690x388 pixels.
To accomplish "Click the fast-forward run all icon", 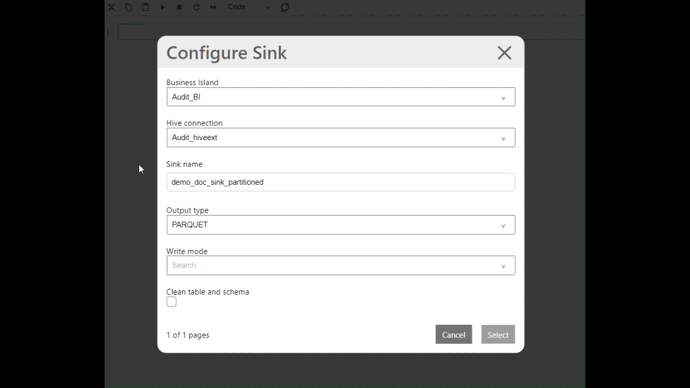I will 213,7.
